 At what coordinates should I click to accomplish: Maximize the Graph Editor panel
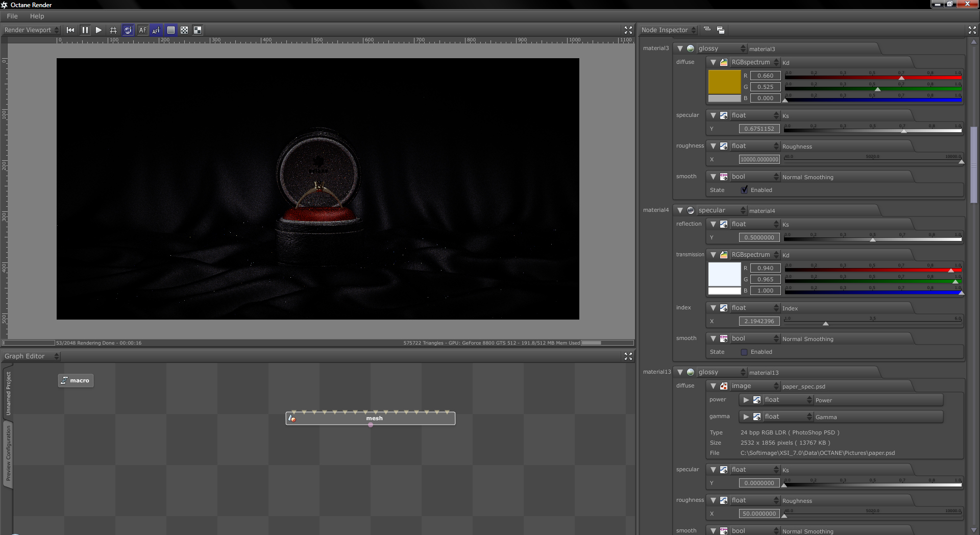pyautogui.click(x=628, y=356)
